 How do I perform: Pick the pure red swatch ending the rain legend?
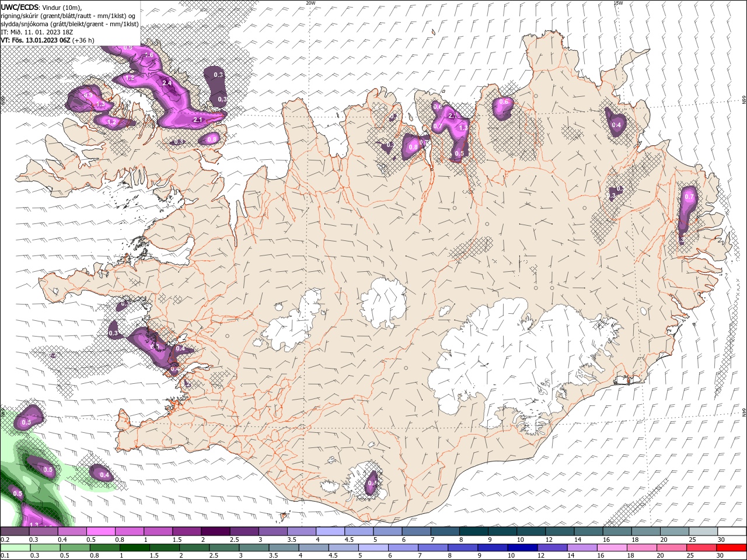731,548
